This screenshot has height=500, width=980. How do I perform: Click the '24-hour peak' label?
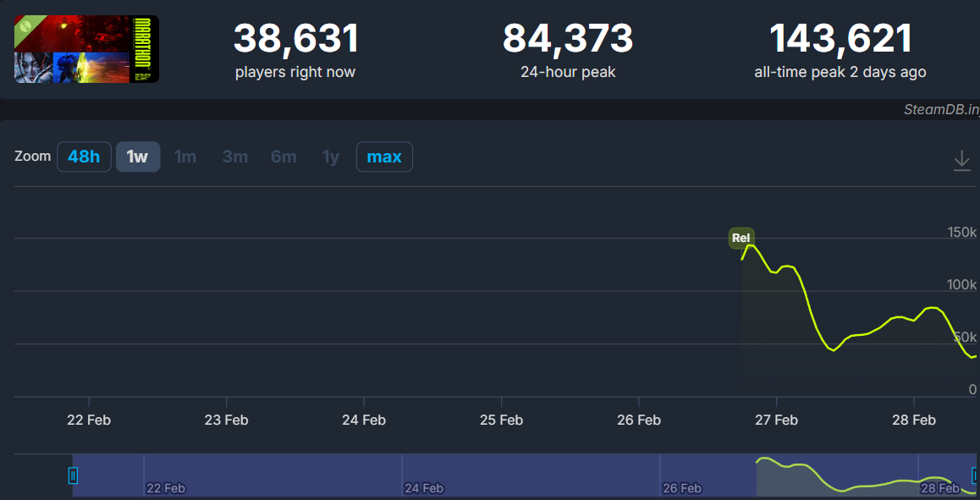point(568,72)
